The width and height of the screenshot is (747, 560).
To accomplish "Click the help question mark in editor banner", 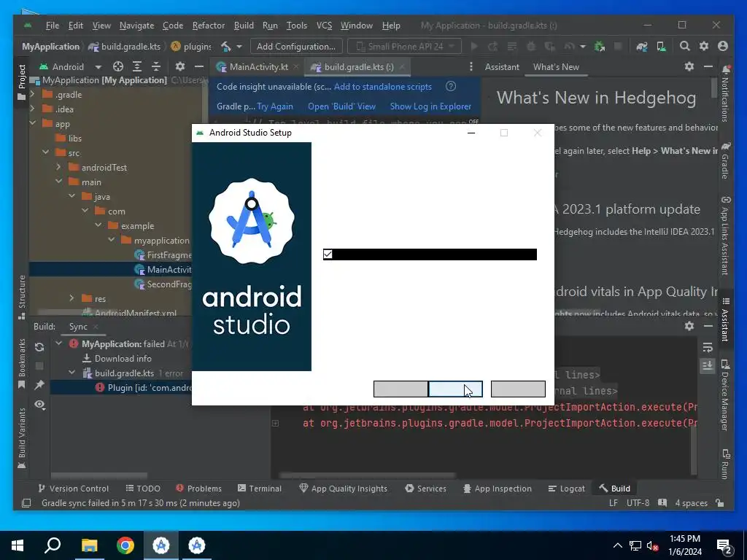I will [x=451, y=86].
